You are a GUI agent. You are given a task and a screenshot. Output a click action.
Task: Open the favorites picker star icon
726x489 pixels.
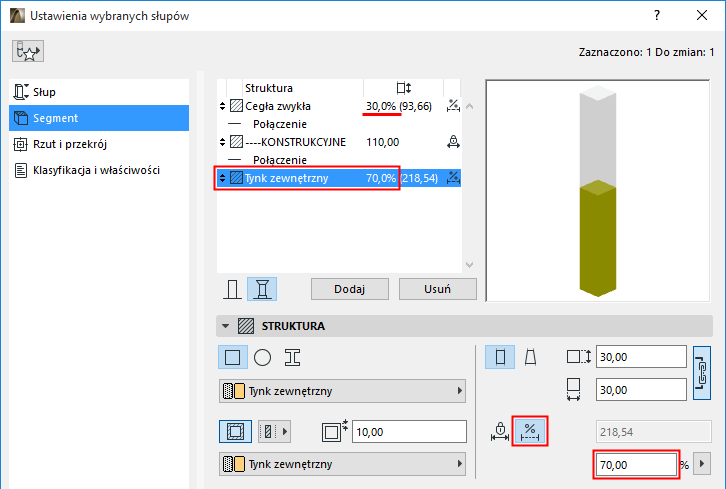[x=28, y=51]
